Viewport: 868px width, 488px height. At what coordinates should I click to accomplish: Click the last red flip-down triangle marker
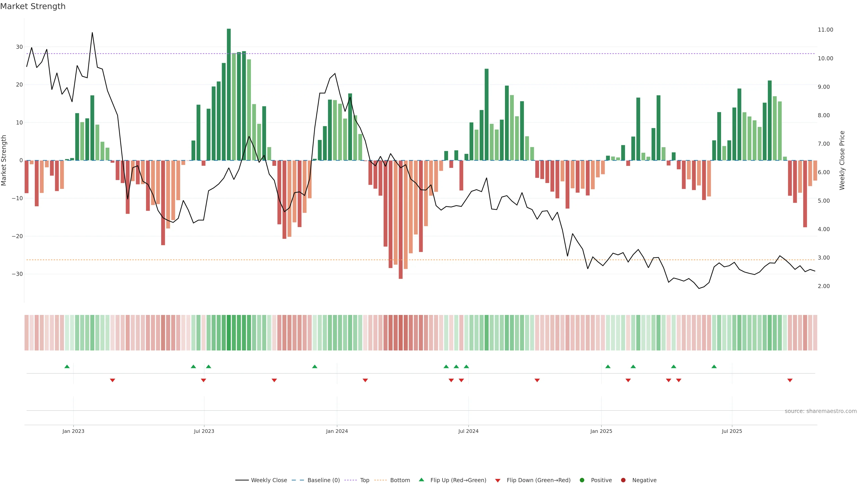coord(790,380)
